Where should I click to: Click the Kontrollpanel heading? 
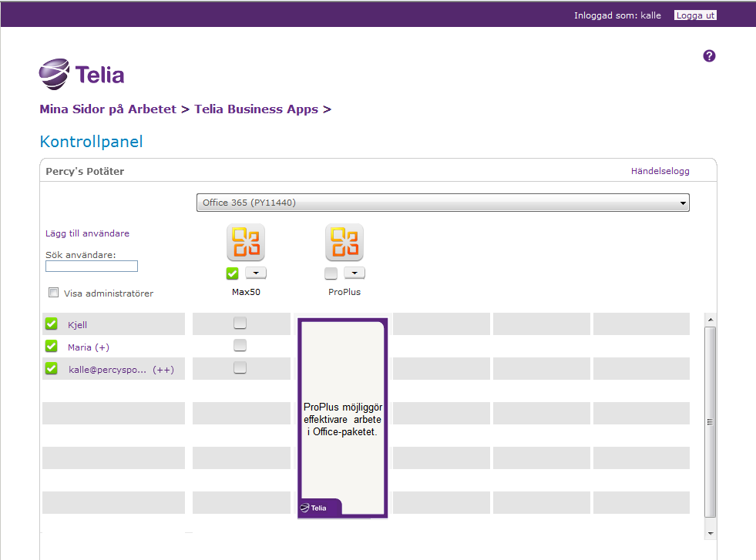(x=91, y=142)
